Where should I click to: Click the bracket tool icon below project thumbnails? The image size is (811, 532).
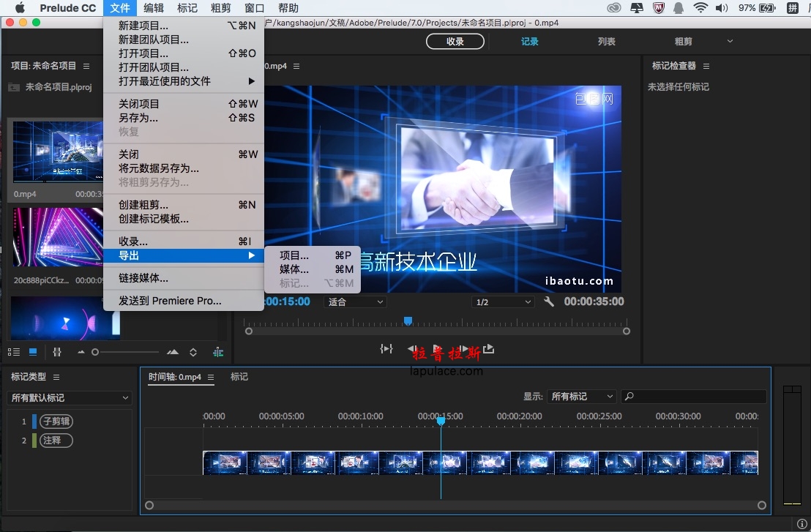(x=57, y=352)
